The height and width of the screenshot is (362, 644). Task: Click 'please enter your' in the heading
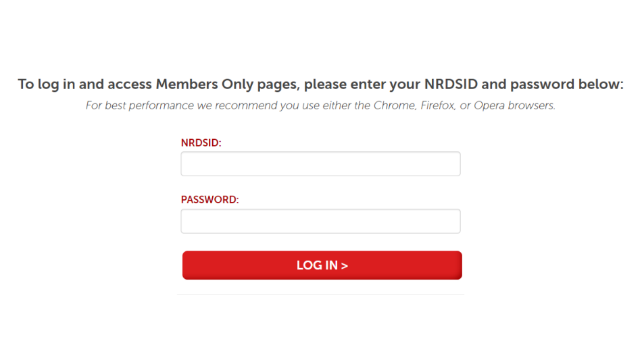[x=362, y=84]
